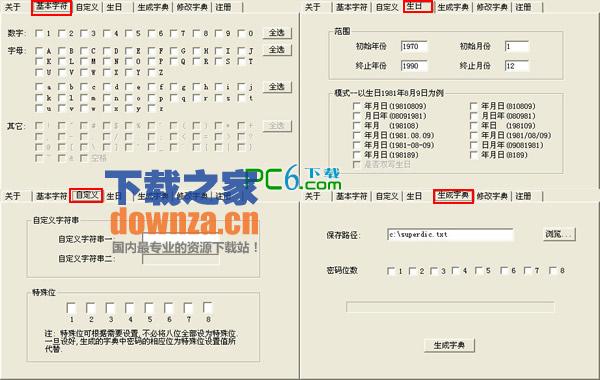600x380 pixels.
Task: Tick special position 4 checkbox under 特殊位
Action: point(130,307)
